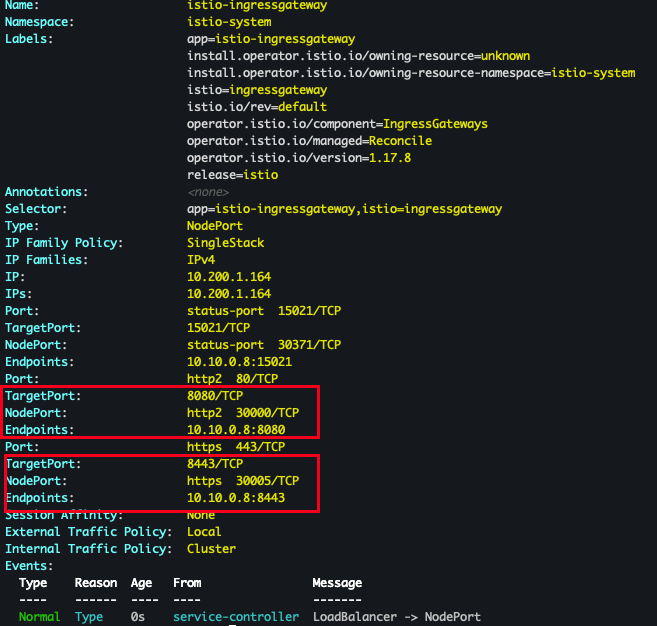Click the 'Age' column header in Events
Image resolution: width=657 pixels, height=626 pixels.
141,583
